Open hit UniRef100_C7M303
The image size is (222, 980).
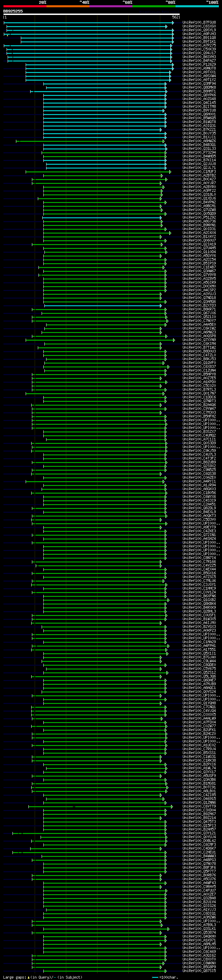click(199, 412)
